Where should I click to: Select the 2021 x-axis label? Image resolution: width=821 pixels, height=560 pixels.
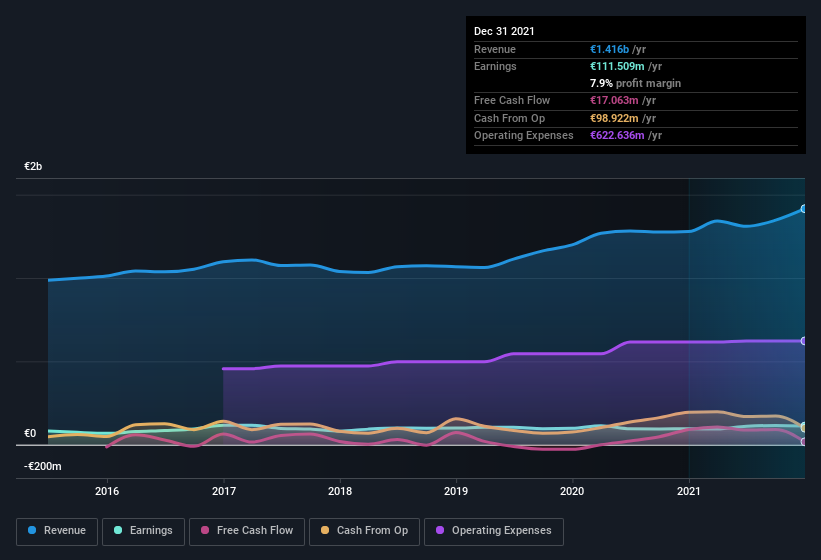[689, 491]
